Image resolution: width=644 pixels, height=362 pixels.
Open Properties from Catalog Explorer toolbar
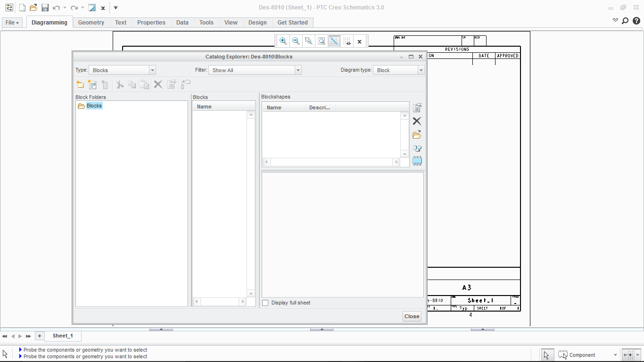click(x=172, y=84)
